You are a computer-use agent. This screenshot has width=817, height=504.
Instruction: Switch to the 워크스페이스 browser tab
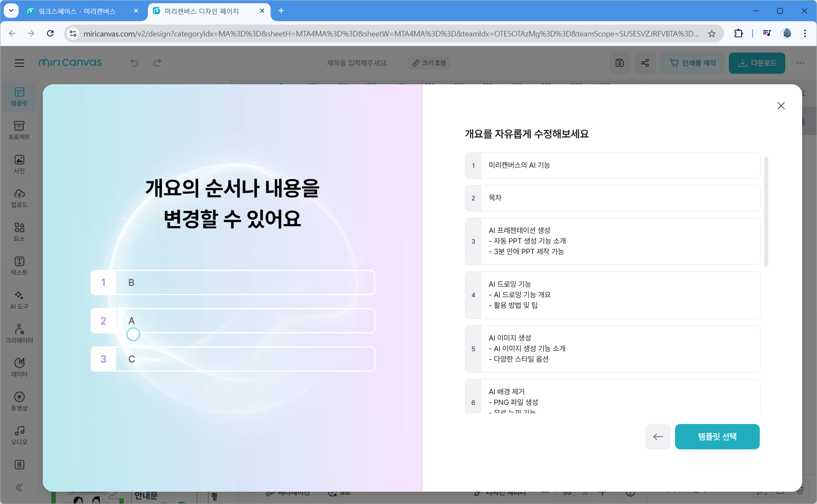coord(77,11)
